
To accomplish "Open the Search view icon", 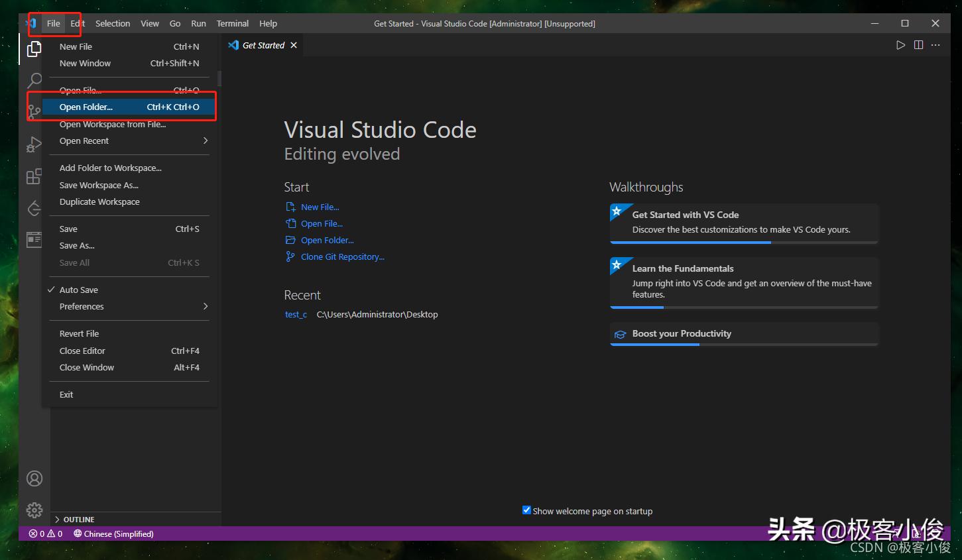I will 34,81.
